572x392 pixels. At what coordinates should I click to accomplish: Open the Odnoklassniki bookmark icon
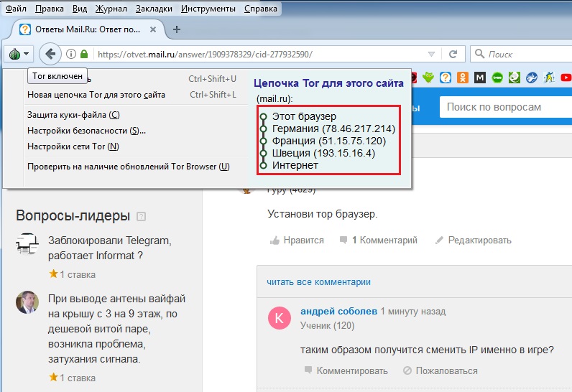click(x=463, y=78)
